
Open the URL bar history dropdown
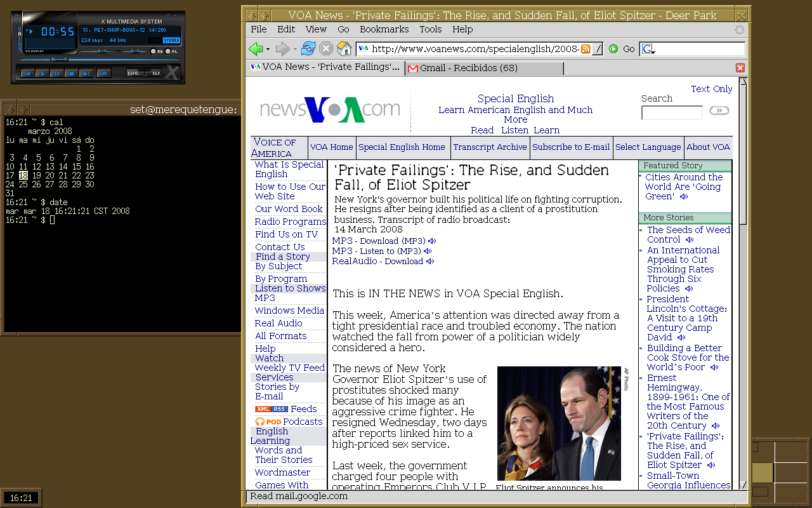coord(597,49)
